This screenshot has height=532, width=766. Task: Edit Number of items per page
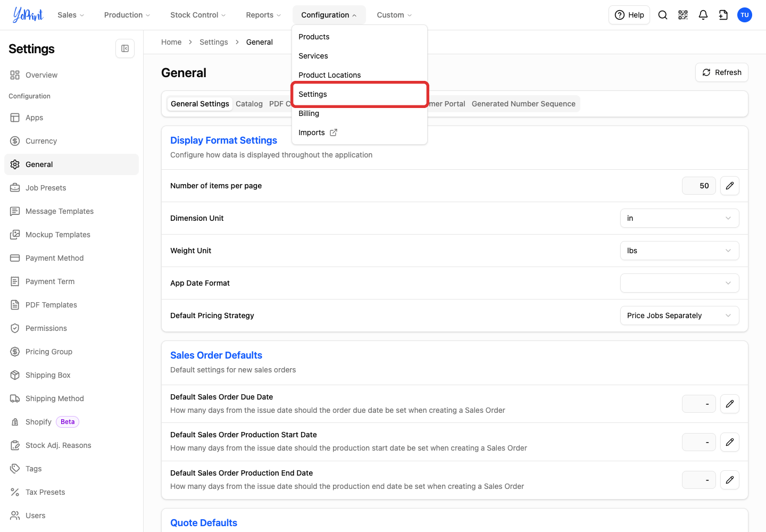(x=730, y=186)
